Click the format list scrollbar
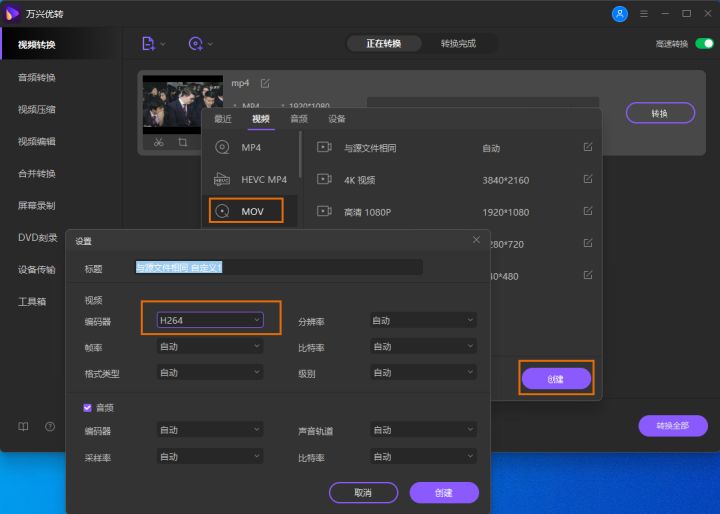 coord(300,155)
